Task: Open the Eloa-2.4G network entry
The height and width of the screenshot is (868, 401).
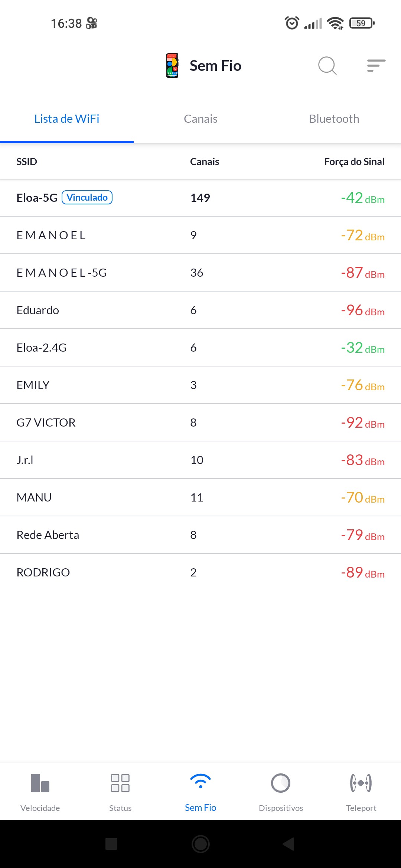Action: [x=200, y=348]
